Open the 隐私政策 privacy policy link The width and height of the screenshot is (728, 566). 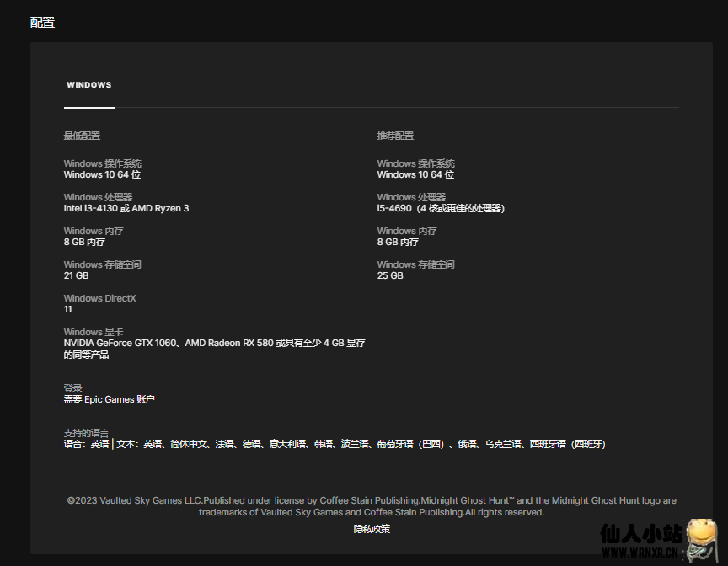pos(372,529)
